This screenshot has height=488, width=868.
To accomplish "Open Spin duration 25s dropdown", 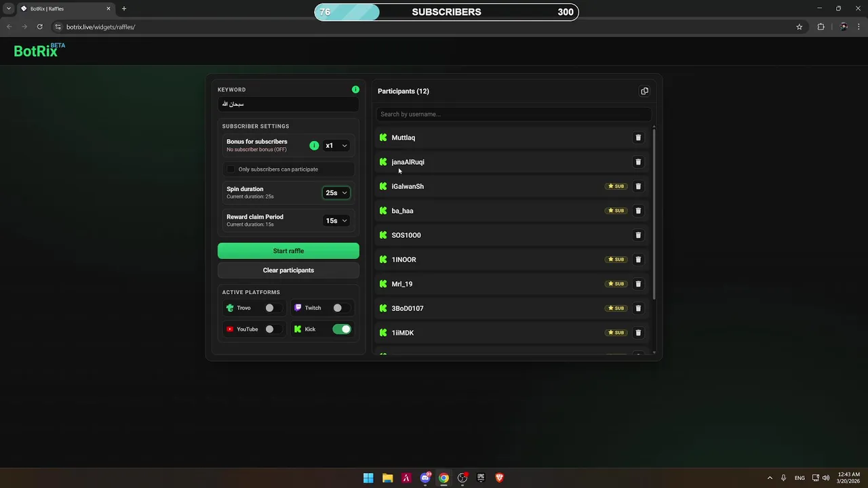I will pos(336,193).
